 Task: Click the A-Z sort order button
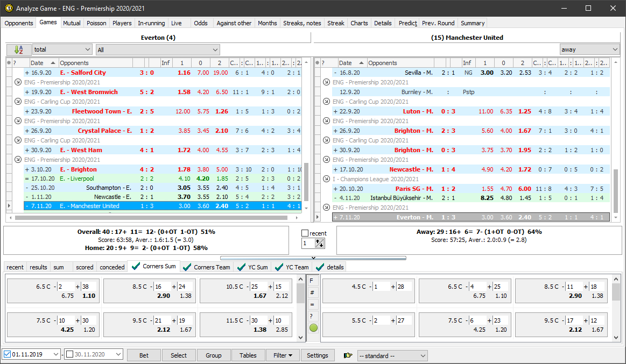(19, 49)
